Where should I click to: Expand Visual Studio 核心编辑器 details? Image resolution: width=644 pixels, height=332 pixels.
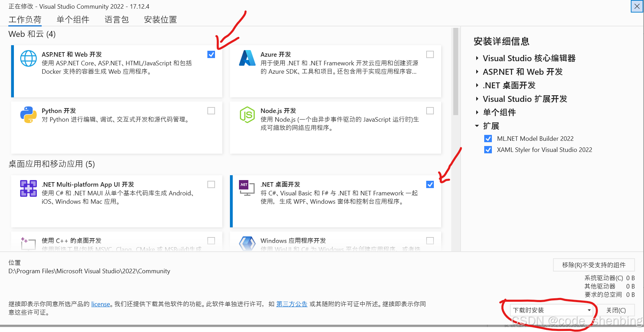coord(477,58)
